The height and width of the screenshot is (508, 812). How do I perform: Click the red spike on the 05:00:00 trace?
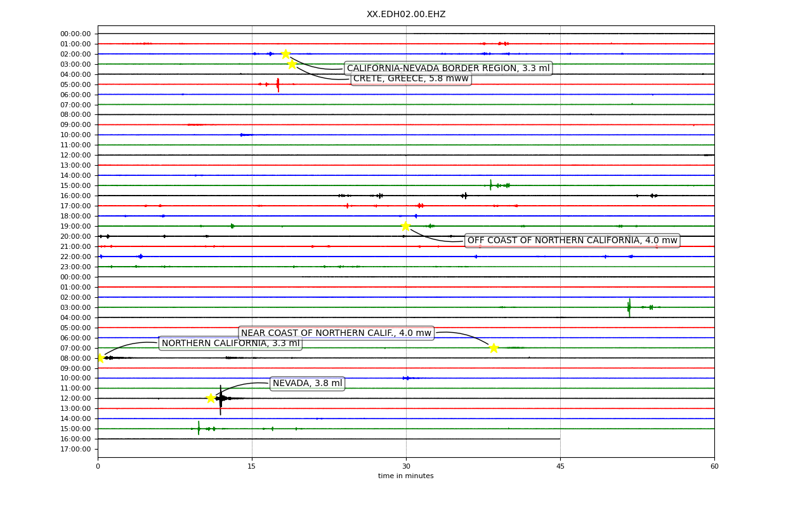pyautogui.click(x=278, y=84)
